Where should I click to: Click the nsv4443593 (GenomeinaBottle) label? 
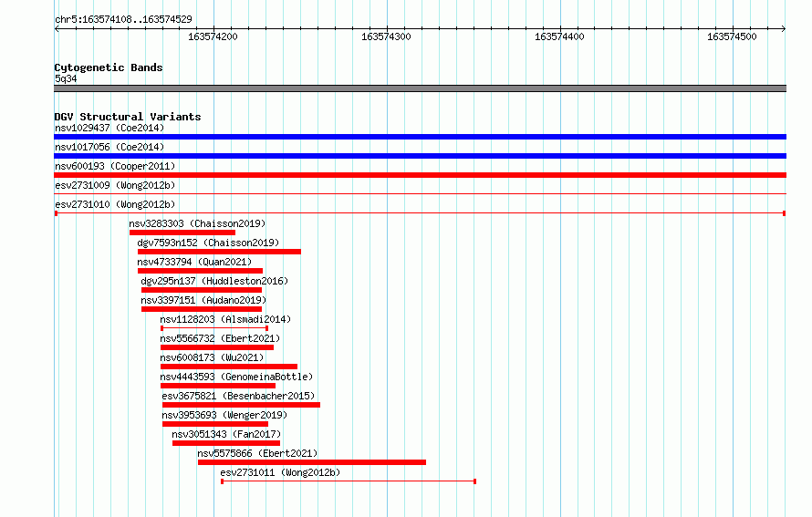coord(236,377)
